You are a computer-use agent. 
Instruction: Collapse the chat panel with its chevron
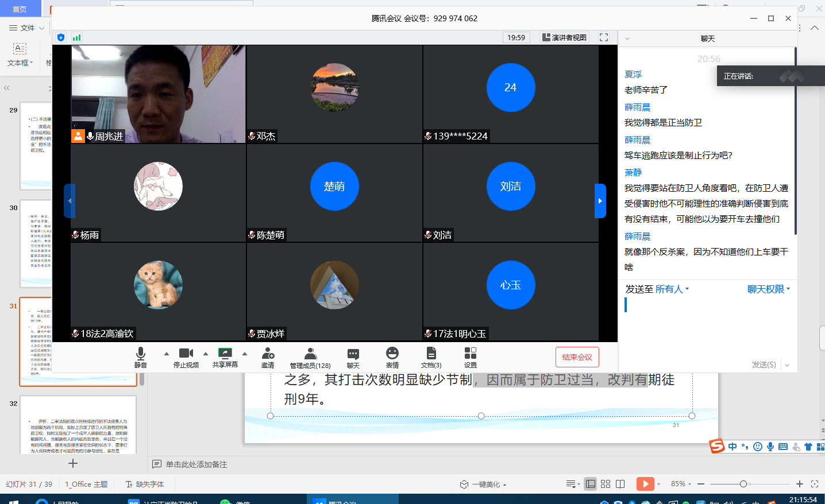pos(627,38)
